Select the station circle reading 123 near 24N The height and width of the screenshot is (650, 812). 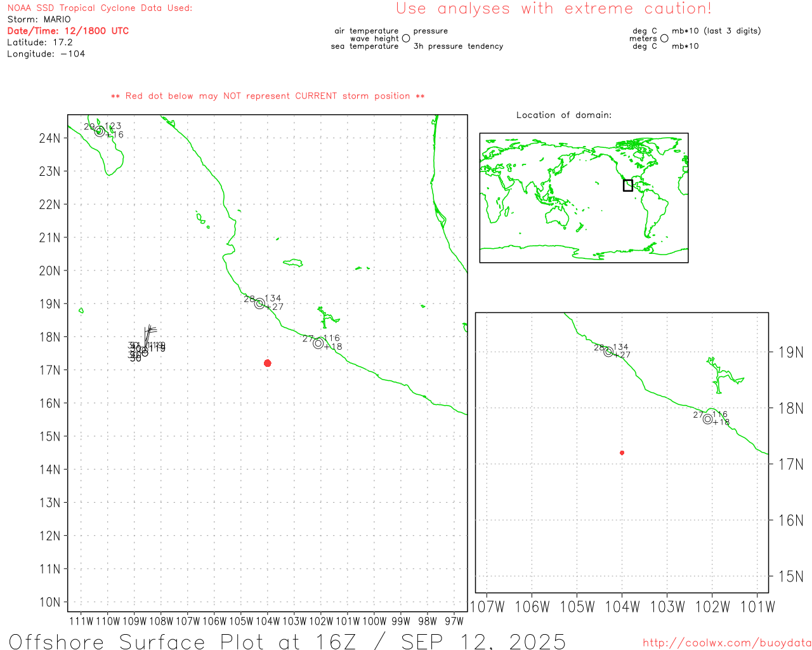coord(100,131)
